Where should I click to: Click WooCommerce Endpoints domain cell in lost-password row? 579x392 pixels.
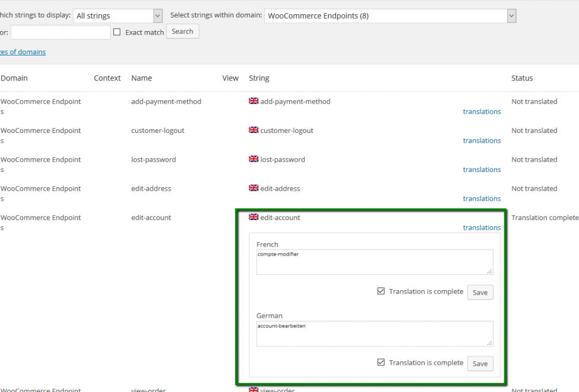coord(41,165)
